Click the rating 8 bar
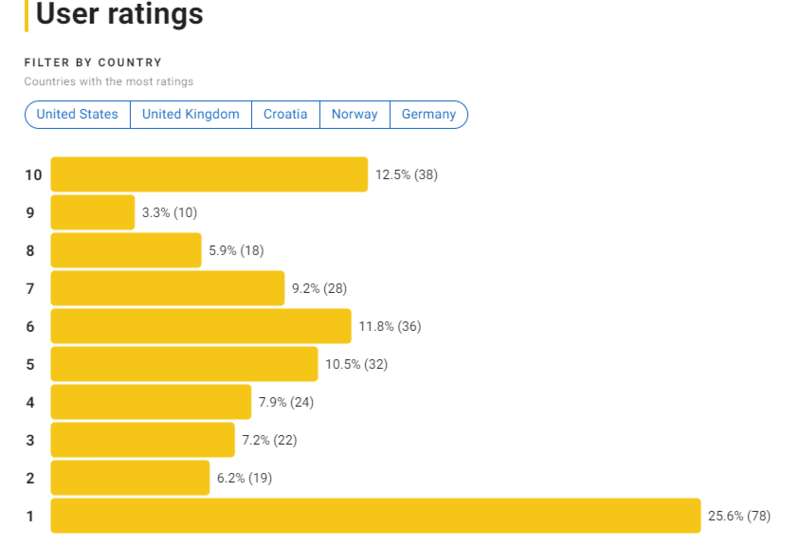This screenshot has width=800, height=546. (x=126, y=250)
